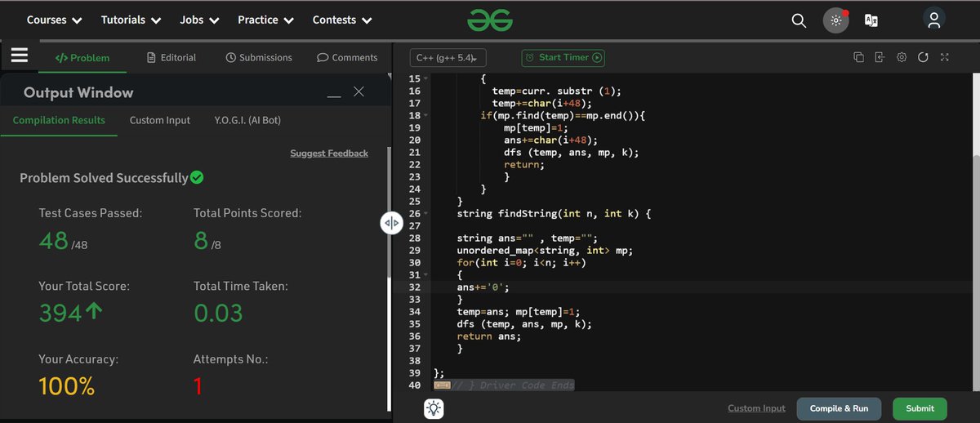Select the Compilation Results tab
980x423 pixels.
(59, 120)
